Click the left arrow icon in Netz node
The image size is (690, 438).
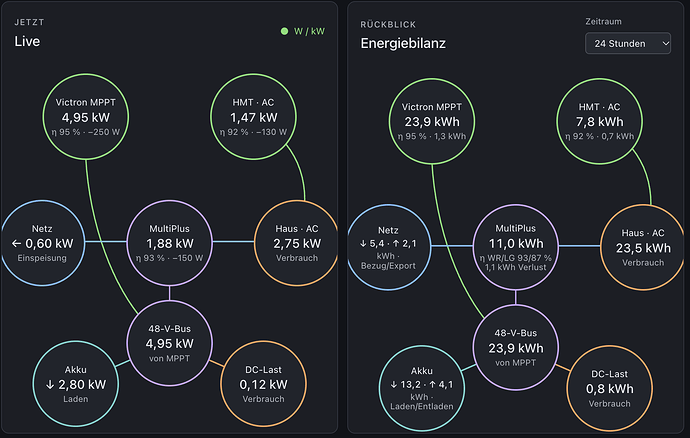pyautogui.click(x=16, y=243)
